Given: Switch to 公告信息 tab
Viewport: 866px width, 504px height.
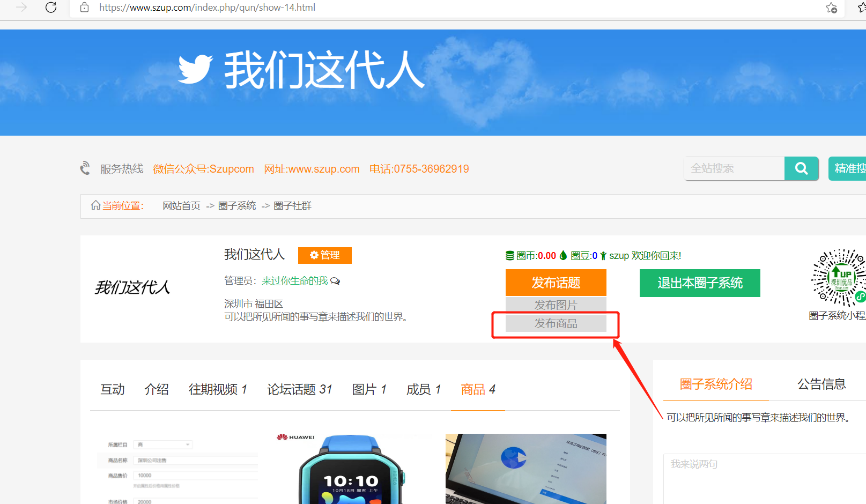Looking at the screenshot, I should (x=821, y=384).
